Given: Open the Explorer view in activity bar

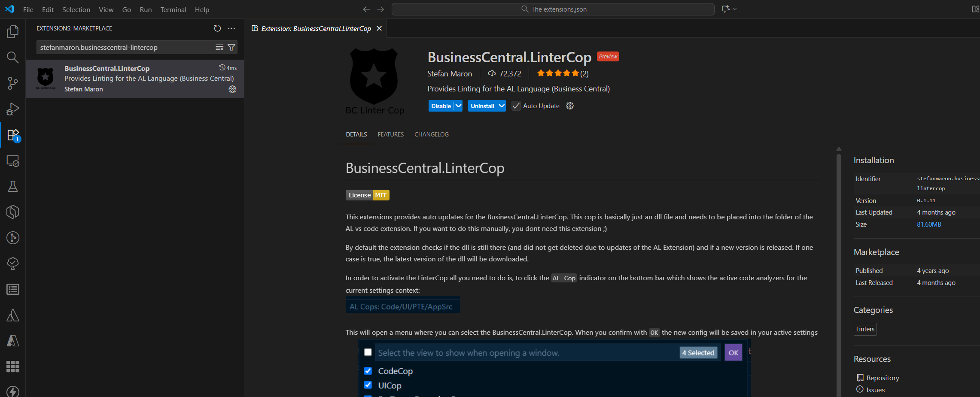Looking at the screenshot, I should tap(13, 31).
